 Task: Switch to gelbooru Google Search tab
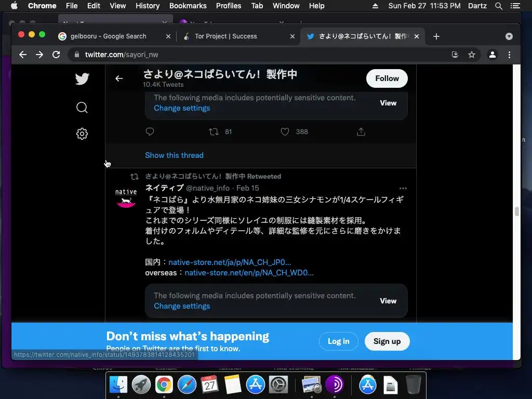pos(108,36)
